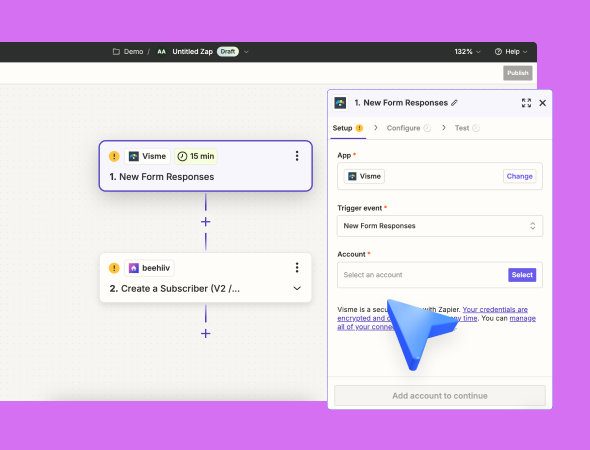Click the beehiiv app badge on step 2

tap(149, 268)
